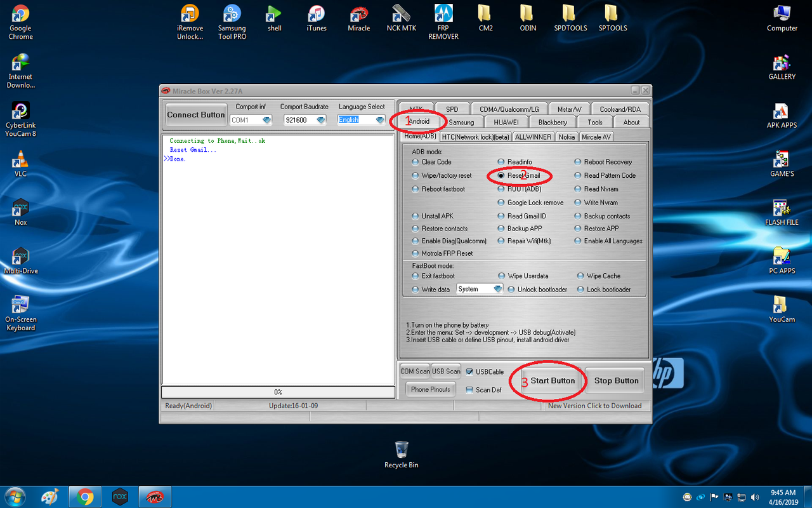The image size is (812, 508).
Task: Click the Connect Button
Action: coord(196,115)
